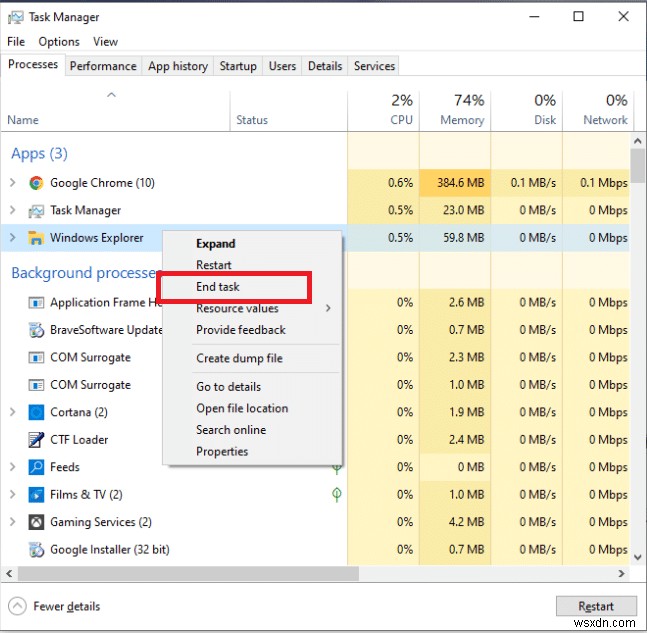647x633 pixels.
Task: Click the Feeds magnifier icon
Action: click(x=36, y=467)
